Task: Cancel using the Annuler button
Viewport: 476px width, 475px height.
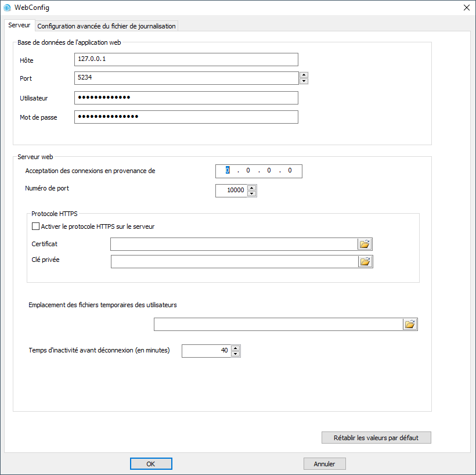Action: [x=324, y=464]
